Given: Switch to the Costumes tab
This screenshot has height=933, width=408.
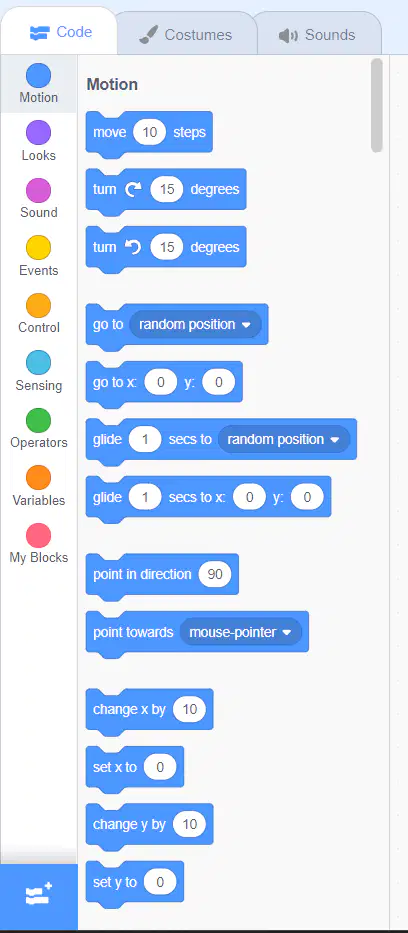Looking at the screenshot, I should point(187,35).
